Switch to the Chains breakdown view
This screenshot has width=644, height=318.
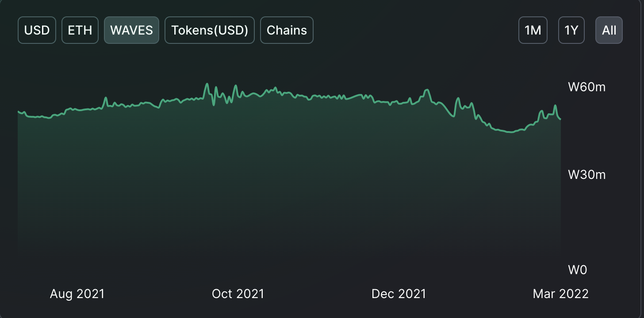(287, 30)
